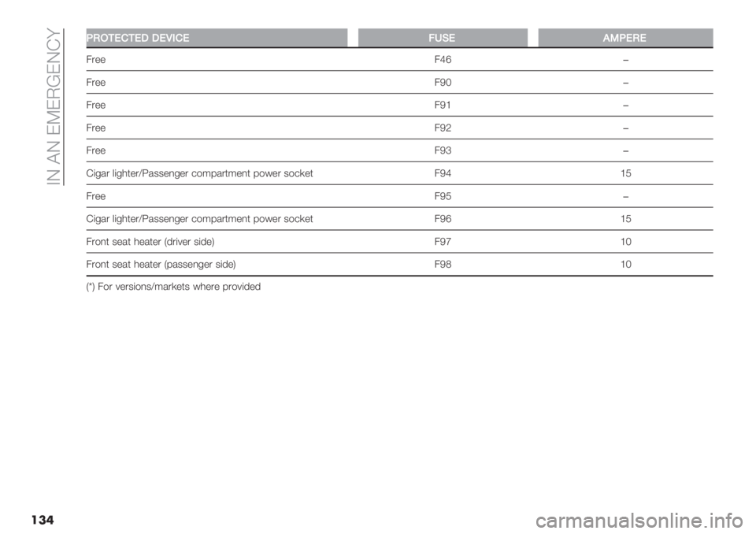The width and height of the screenshot is (756, 534).
Task: Select fuse code F96
Action: 443,219
